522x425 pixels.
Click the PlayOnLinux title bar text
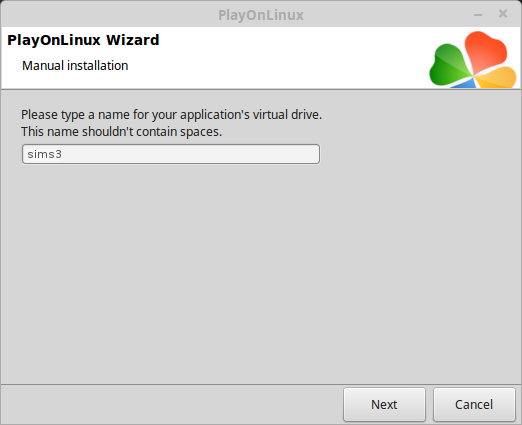(261, 15)
